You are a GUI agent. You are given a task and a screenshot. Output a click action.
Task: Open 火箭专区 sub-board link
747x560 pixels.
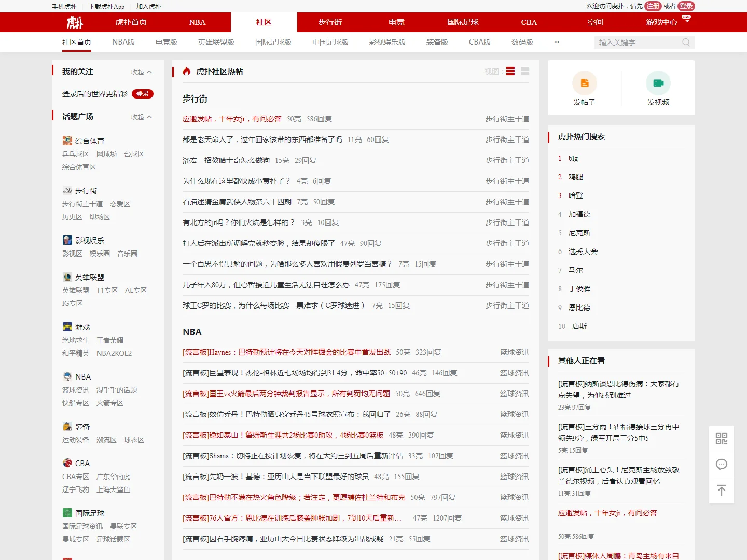[110, 403]
